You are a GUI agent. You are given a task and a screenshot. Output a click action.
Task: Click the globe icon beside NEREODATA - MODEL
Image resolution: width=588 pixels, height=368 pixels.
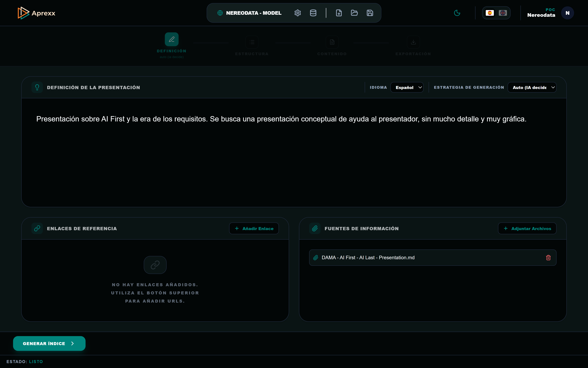coord(220,13)
